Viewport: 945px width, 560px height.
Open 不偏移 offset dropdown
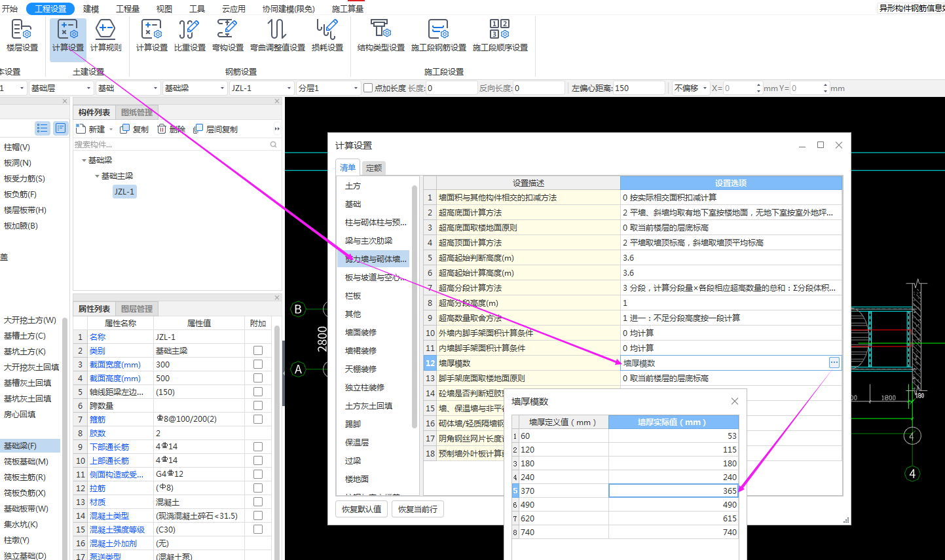(690, 88)
